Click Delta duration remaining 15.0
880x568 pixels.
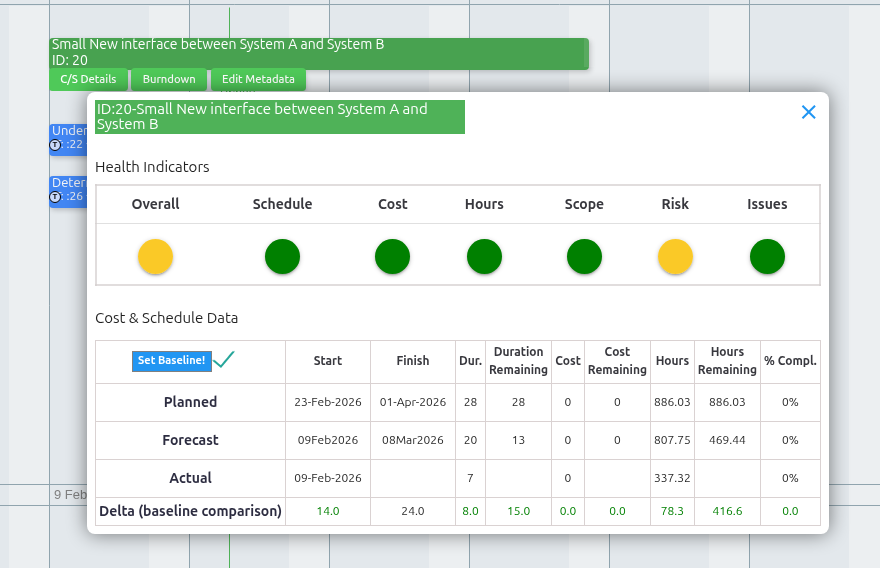tap(518, 511)
